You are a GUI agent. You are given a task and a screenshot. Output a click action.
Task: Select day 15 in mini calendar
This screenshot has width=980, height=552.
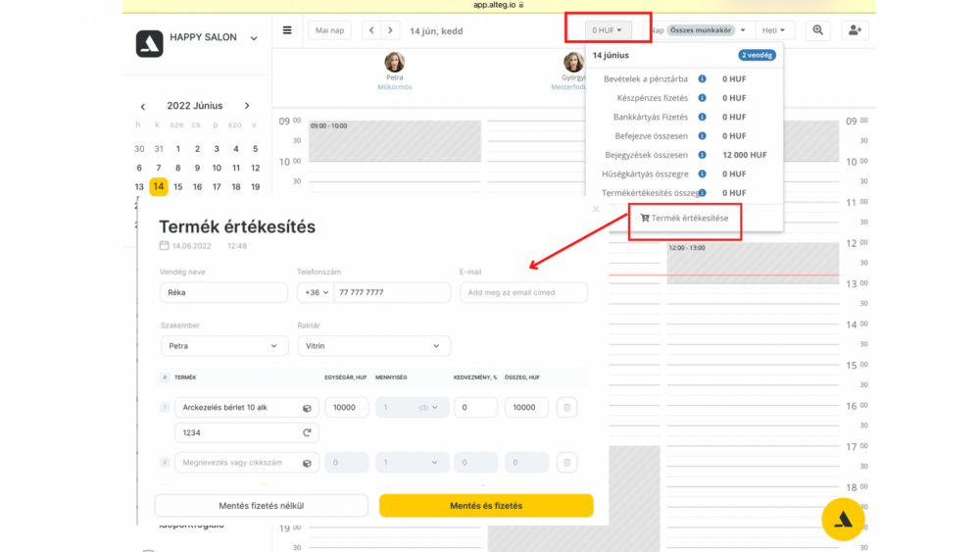tap(178, 187)
